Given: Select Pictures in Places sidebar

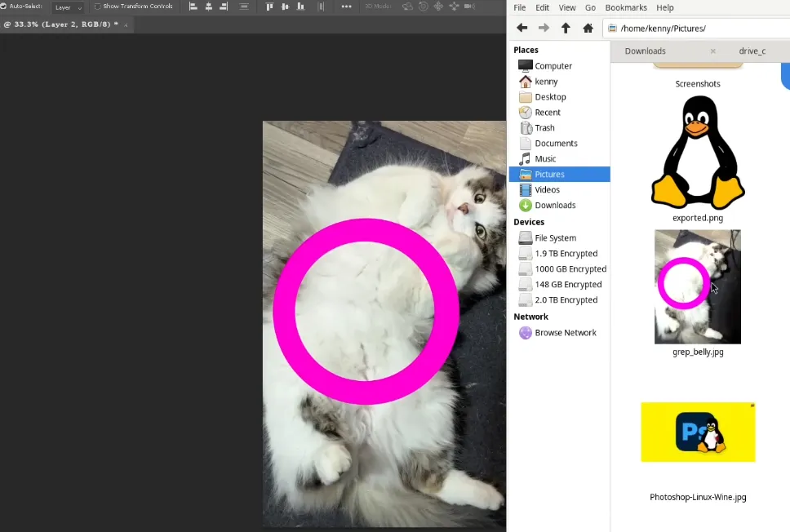Looking at the screenshot, I should (x=559, y=175).
